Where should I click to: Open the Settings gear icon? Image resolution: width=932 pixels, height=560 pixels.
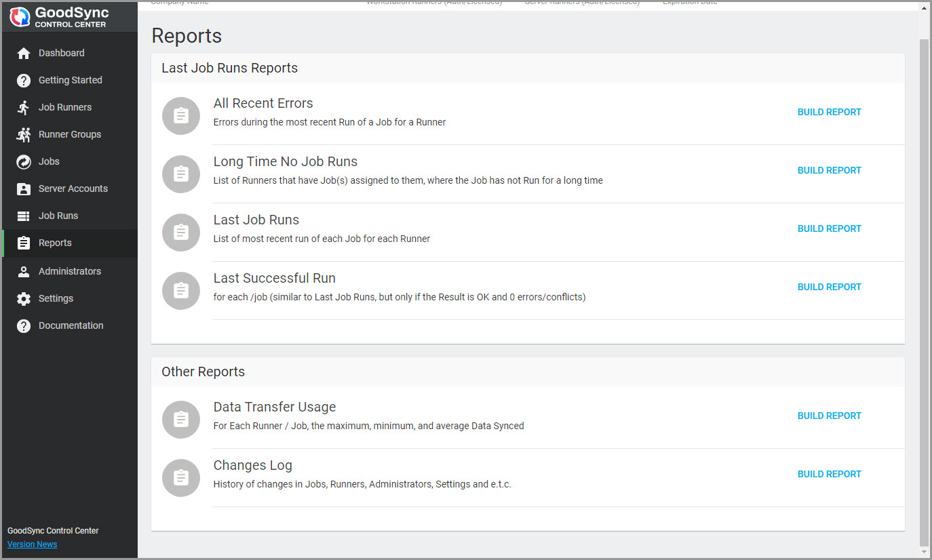(x=22, y=298)
